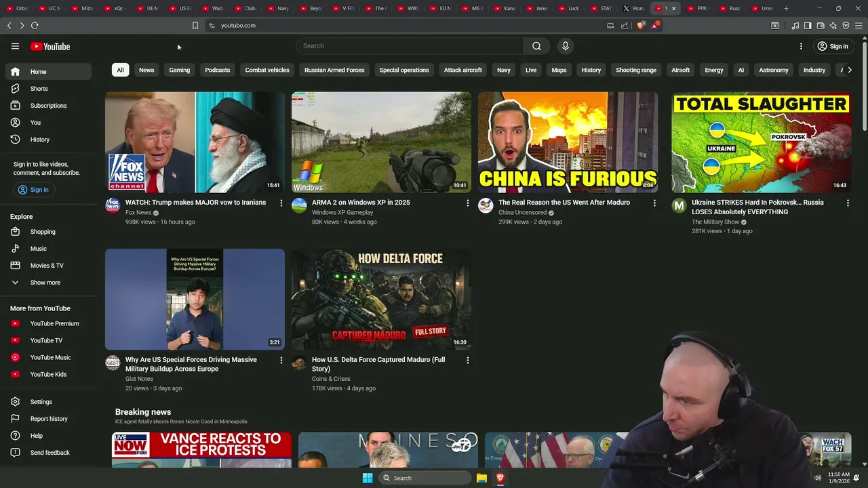Open Help in the sidebar

tap(48, 436)
